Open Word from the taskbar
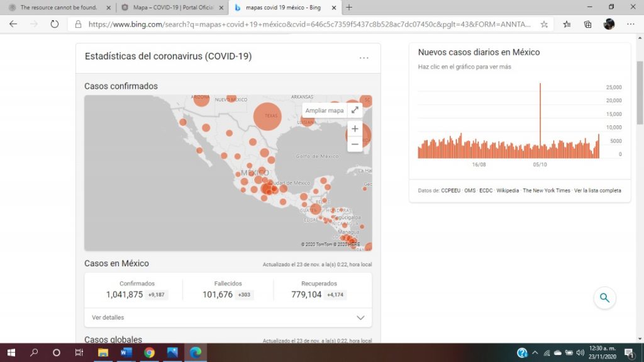This screenshot has height=362, width=644. [126, 353]
